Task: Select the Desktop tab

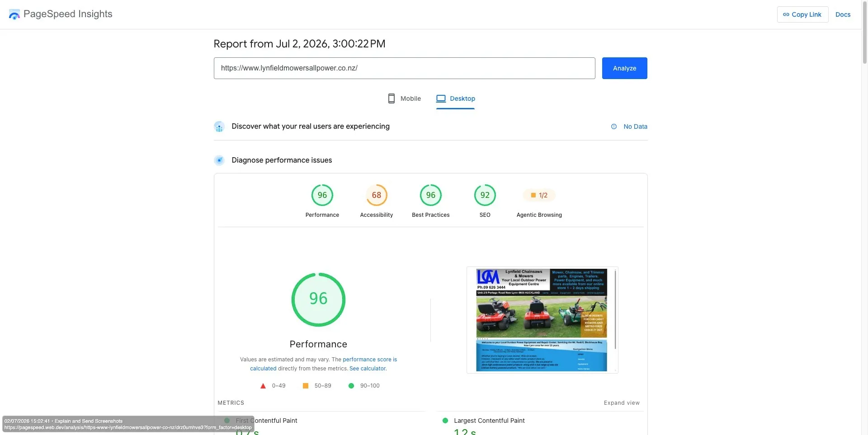Action: [455, 98]
